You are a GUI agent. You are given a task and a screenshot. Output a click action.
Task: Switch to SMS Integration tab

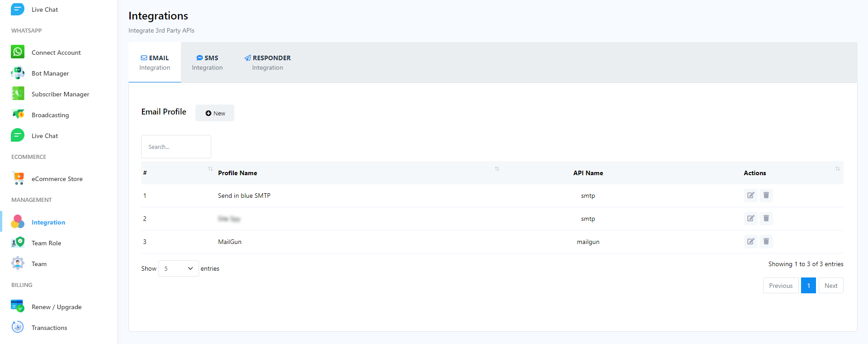tap(207, 62)
